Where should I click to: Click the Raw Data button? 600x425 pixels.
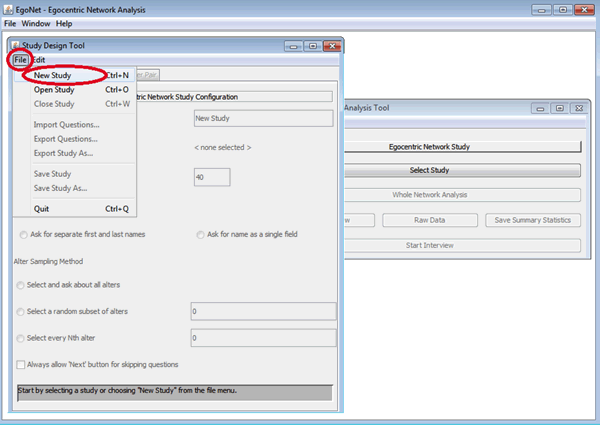click(430, 220)
